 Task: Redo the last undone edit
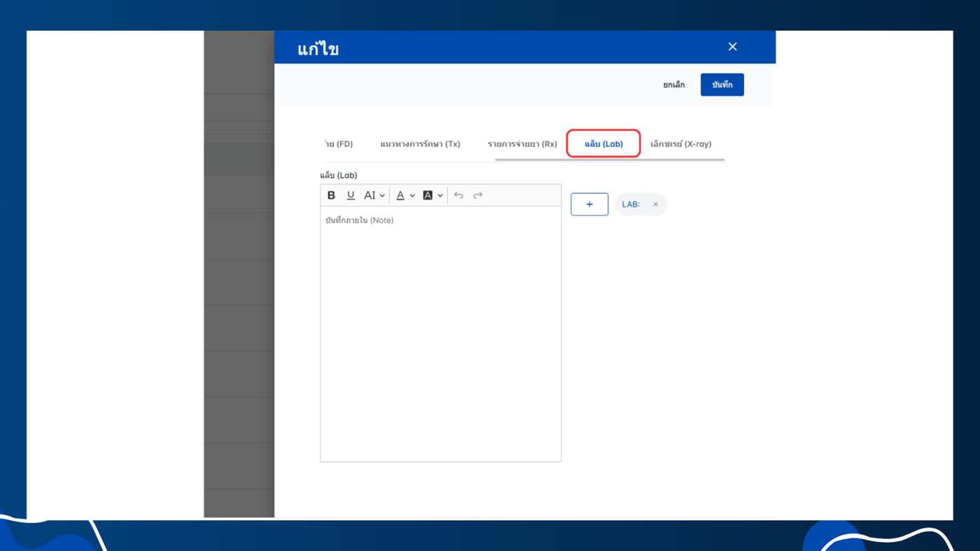tap(478, 195)
